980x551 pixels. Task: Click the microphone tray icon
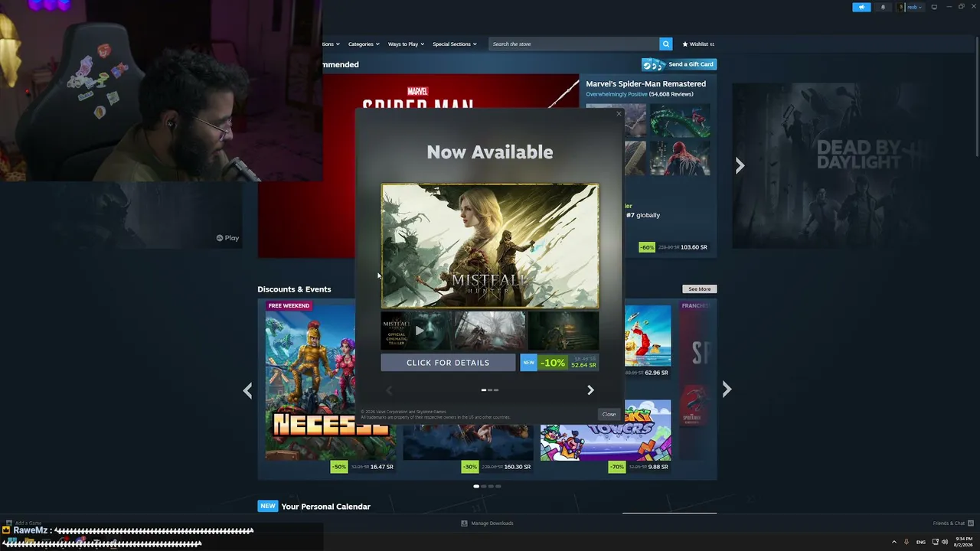coord(906,542)
